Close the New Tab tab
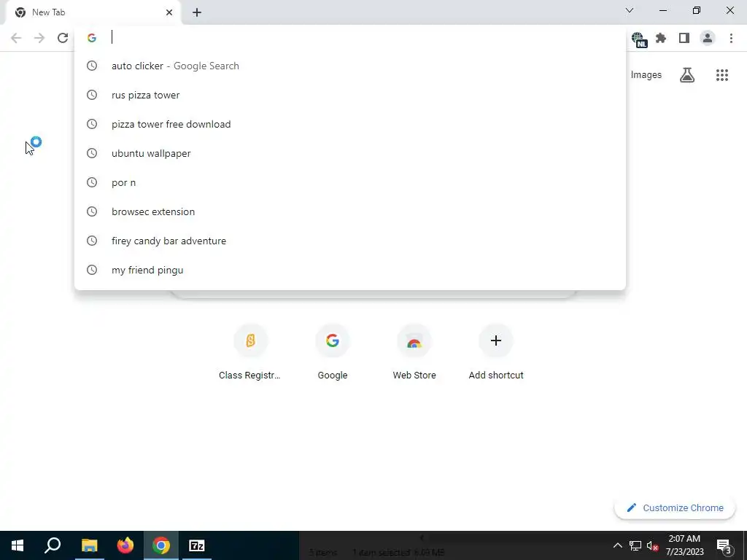This screenshot has width=747, height=560. click(x=169, y=12)
